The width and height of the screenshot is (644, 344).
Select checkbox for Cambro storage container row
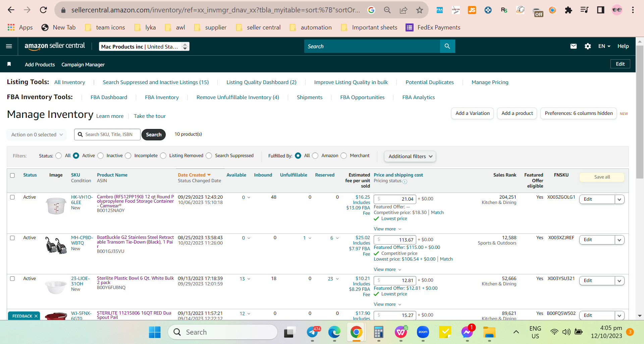point(12,197)
